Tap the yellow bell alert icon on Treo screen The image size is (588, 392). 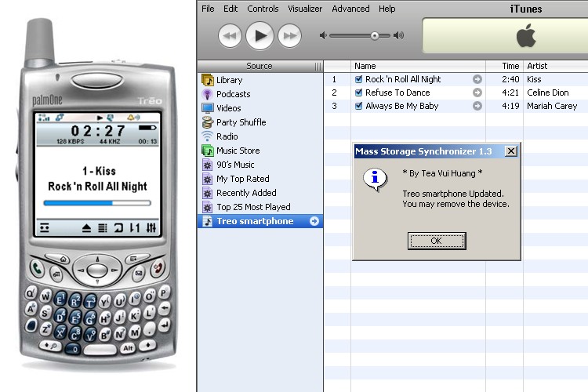click(x=130, y=118)
